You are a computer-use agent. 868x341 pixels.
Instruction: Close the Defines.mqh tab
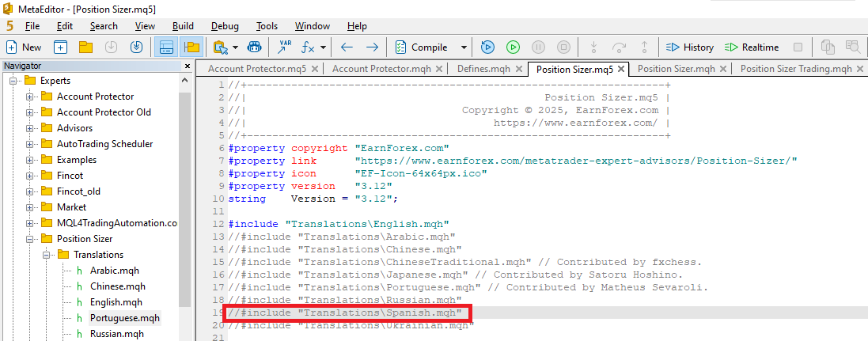point(519,69)
